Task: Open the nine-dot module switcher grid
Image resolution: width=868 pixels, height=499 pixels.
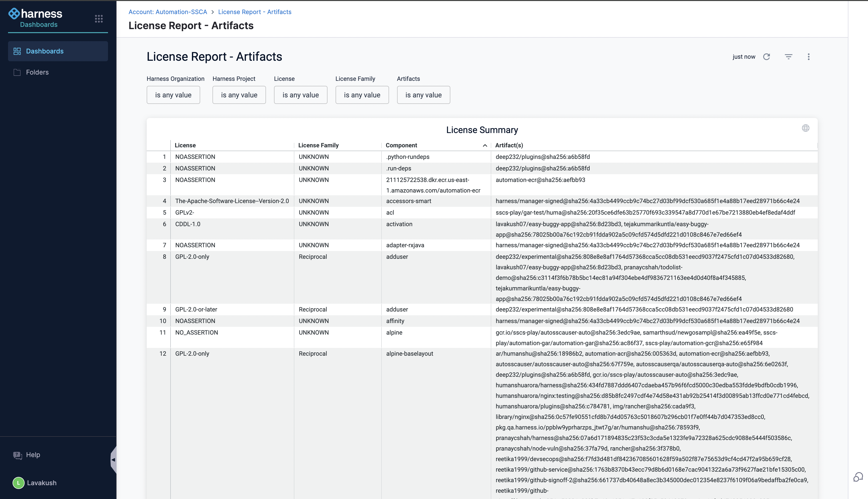Action: tap(99, 19)
